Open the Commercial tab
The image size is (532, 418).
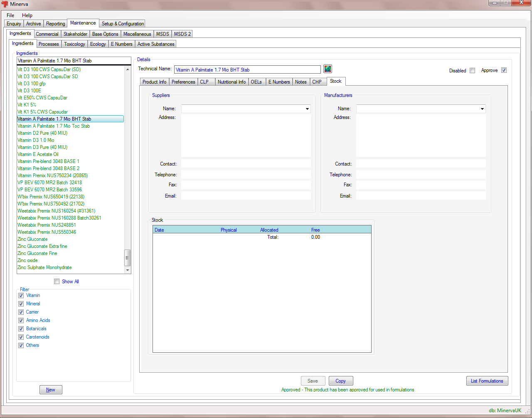(47, 34)
